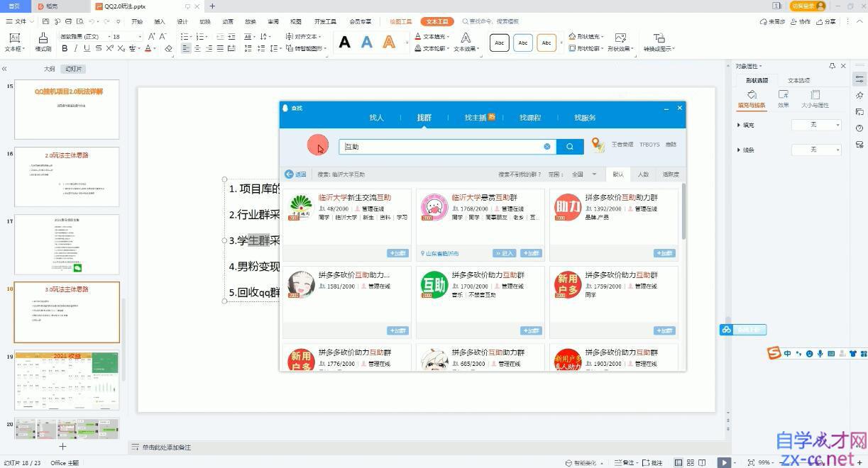Toggle bold formatting

tap(65, 49)
